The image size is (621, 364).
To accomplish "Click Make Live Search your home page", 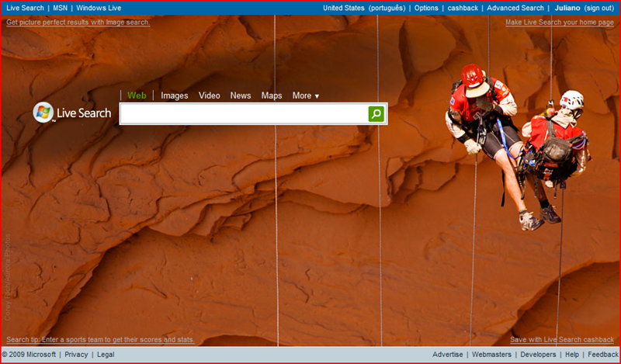I will (560, 23).
